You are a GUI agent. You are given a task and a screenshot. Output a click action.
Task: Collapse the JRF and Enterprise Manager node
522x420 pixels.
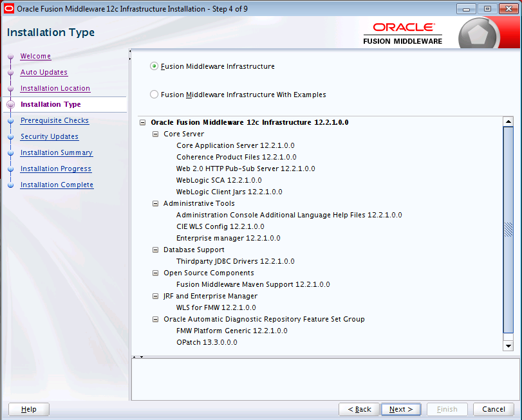pyautogui.click(x=155, y=296)
